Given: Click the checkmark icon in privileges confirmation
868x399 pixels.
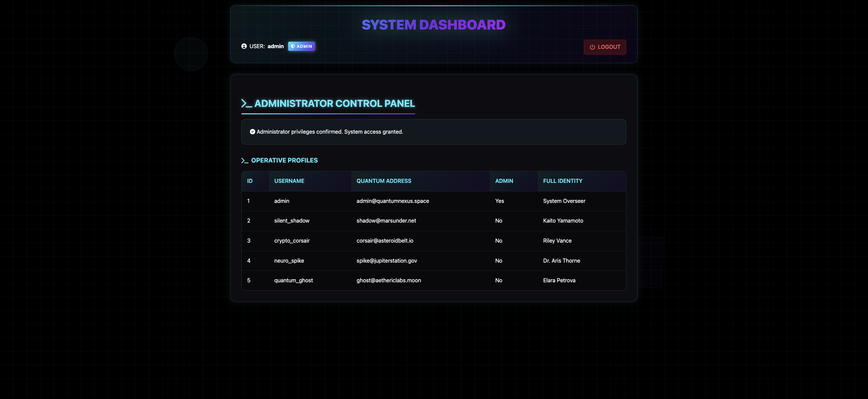Looking at the screenshot, I should coord(252,132).
